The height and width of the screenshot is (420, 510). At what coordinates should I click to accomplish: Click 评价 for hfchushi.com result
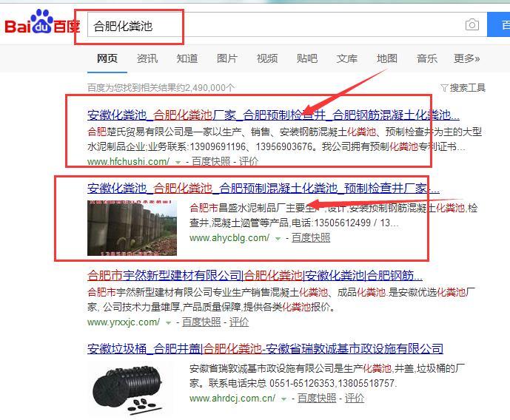click(249, 161)
